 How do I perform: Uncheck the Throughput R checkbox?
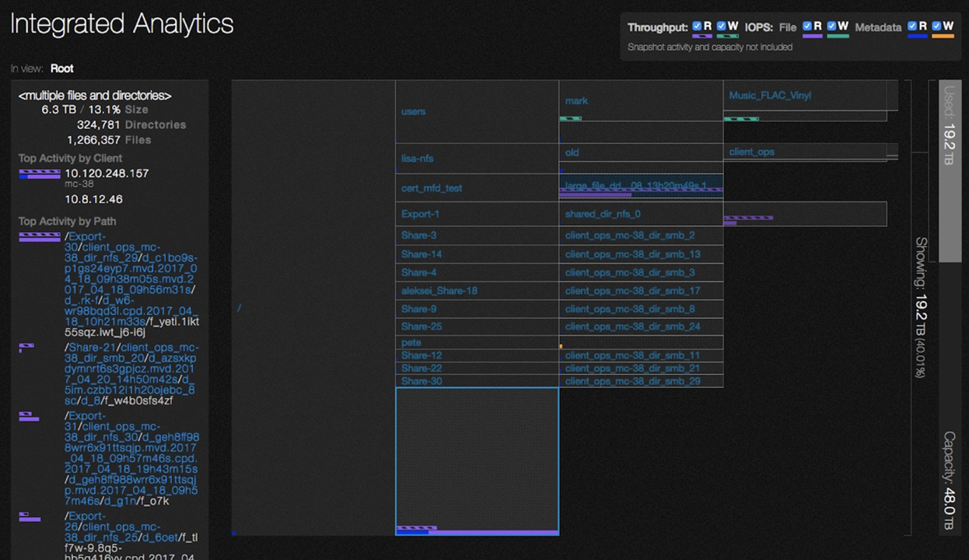[x=697, y=26]
